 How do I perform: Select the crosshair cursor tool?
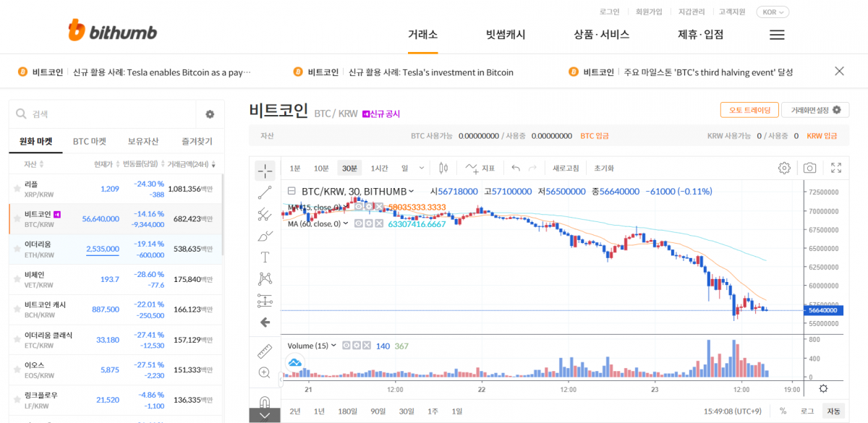[265, 171]
